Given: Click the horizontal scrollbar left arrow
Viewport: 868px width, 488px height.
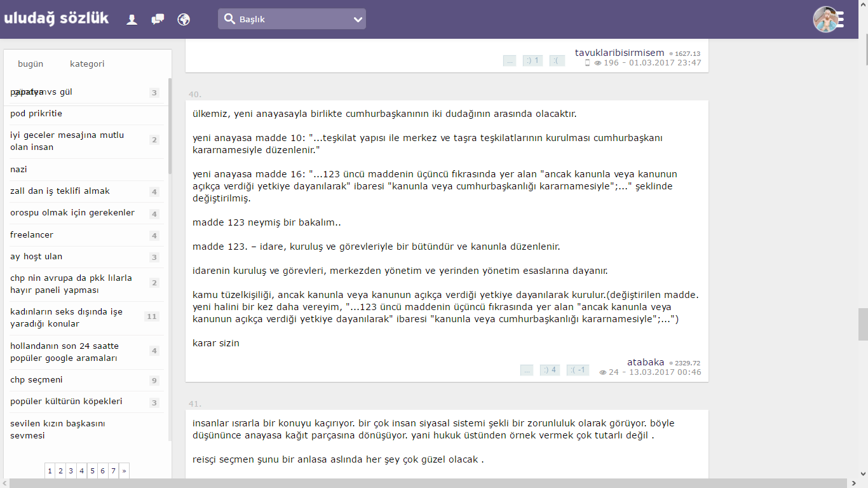Looking at the screenshot, I should pos(4,484).
